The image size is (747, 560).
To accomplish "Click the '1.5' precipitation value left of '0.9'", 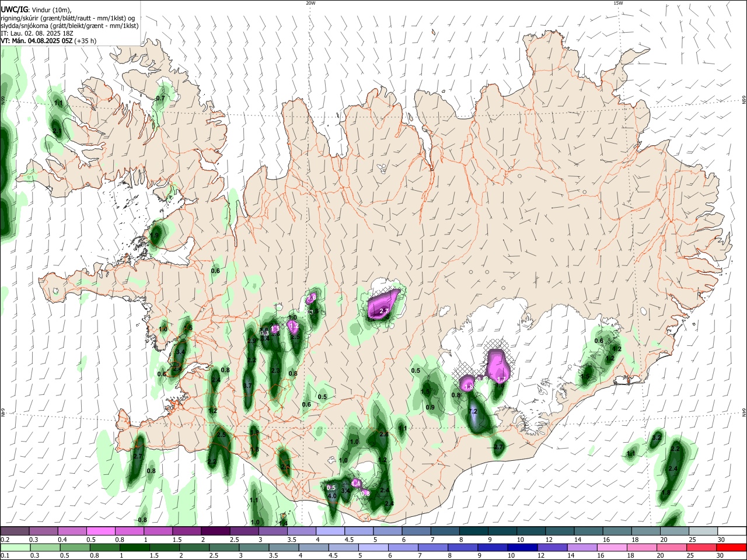I will 425,392.
